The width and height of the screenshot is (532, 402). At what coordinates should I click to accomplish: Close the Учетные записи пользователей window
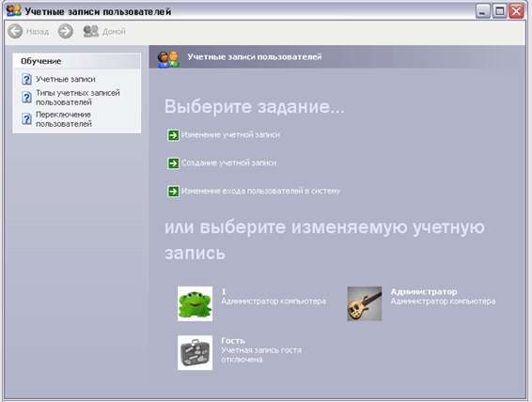(x=516, y=11)
